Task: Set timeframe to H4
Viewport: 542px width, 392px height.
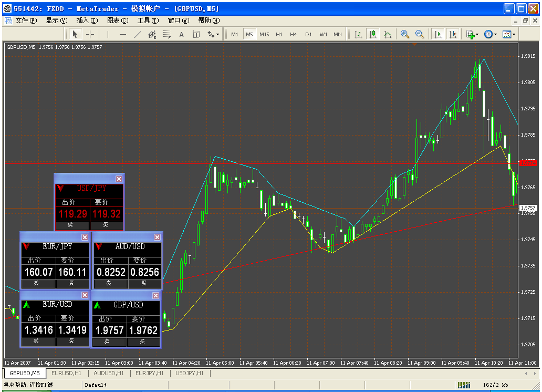Action: [x=293, y=34]
